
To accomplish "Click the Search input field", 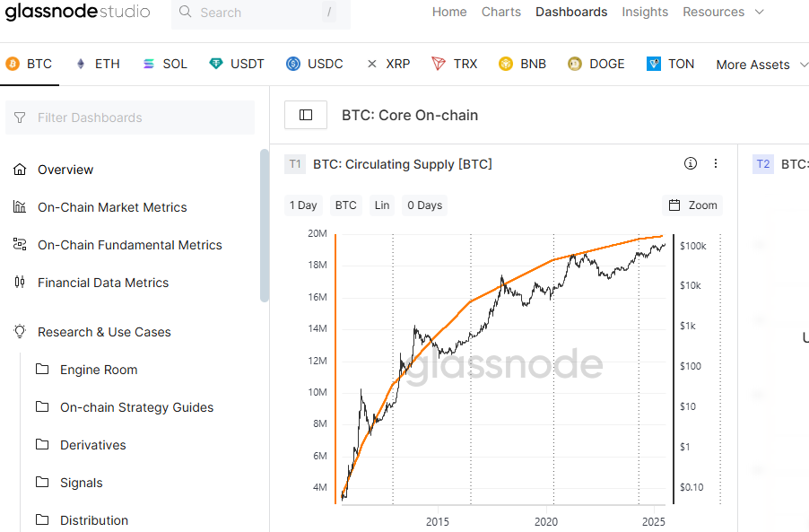I will coord(261,13).
